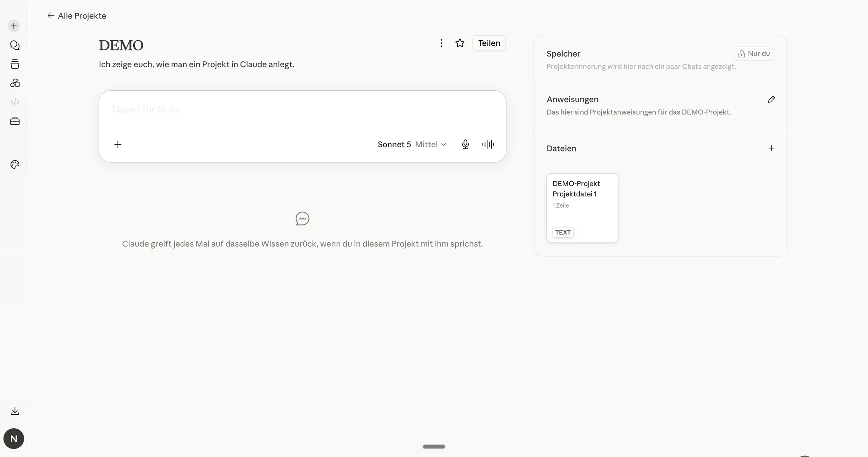This screenshot has height=457, width=868.
Task: Click the Anweisungen description text
Action: coord(639,112)
